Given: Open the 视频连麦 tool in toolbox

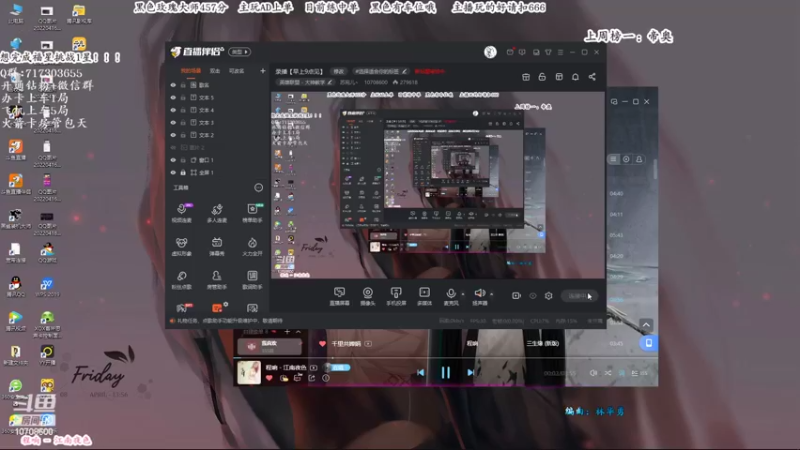Looking at the screenshot, I should pos(182,212).
